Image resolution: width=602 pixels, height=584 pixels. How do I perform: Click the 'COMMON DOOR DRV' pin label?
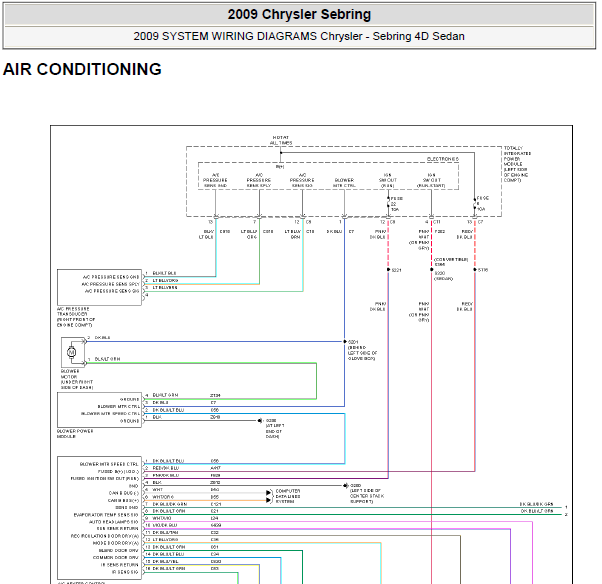[x=116, y=558]
